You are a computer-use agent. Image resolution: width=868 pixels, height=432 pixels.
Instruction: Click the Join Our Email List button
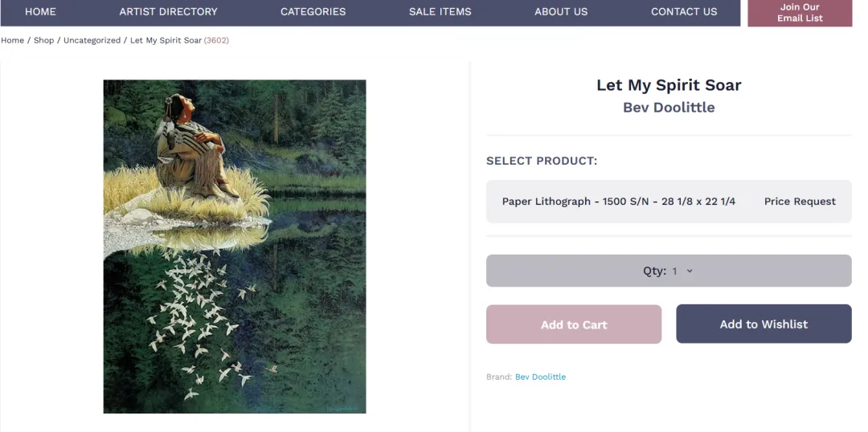coord(800,13)
